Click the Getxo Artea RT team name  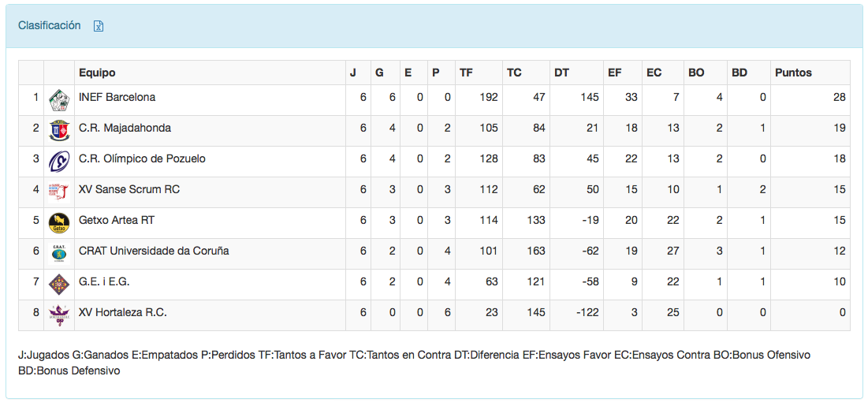click(117, 220)
